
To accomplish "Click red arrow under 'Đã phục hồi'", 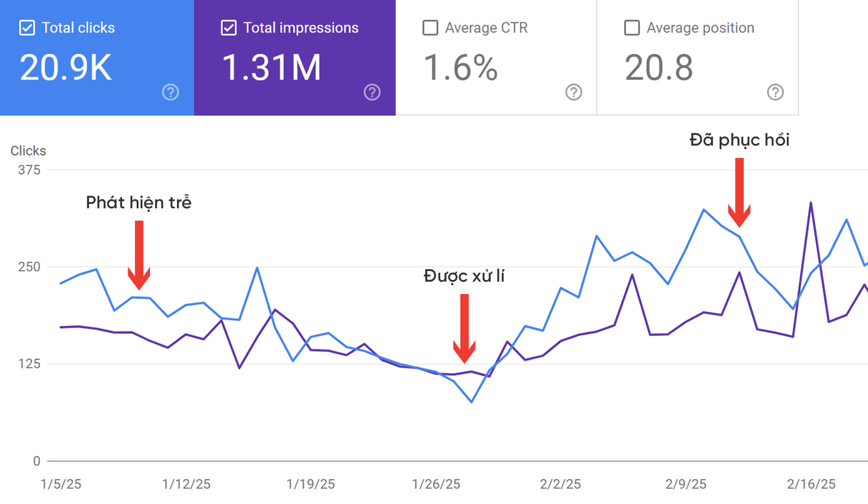I will point(739,193).
